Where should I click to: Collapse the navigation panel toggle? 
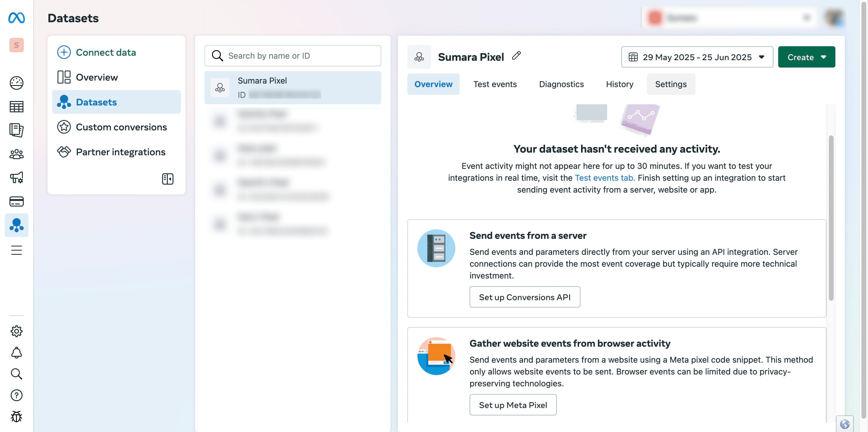tap(167, 179)
